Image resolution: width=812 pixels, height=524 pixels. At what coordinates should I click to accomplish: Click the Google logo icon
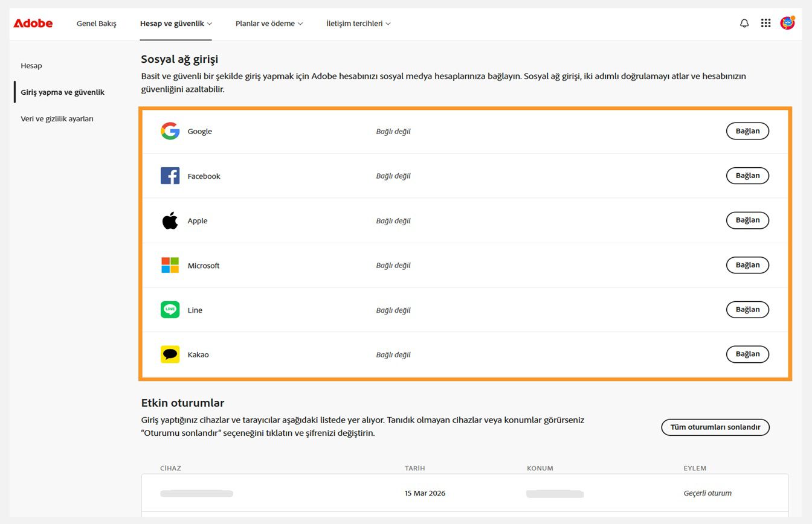click(170, 131)
